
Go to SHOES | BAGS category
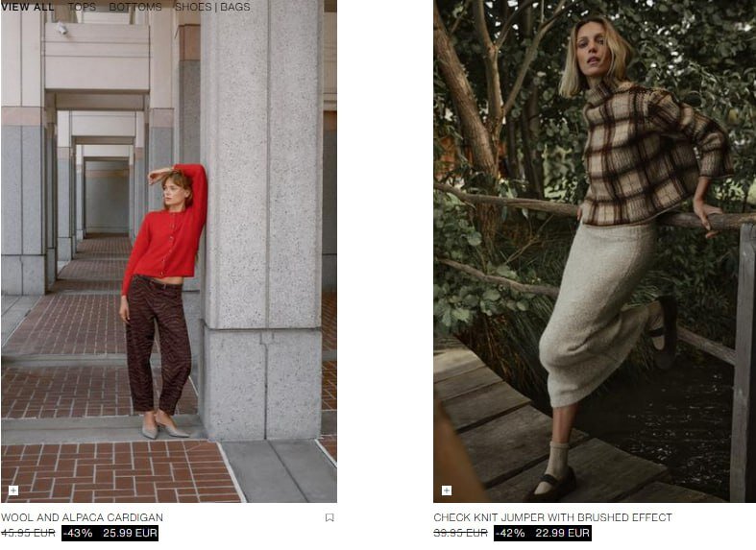212,7
